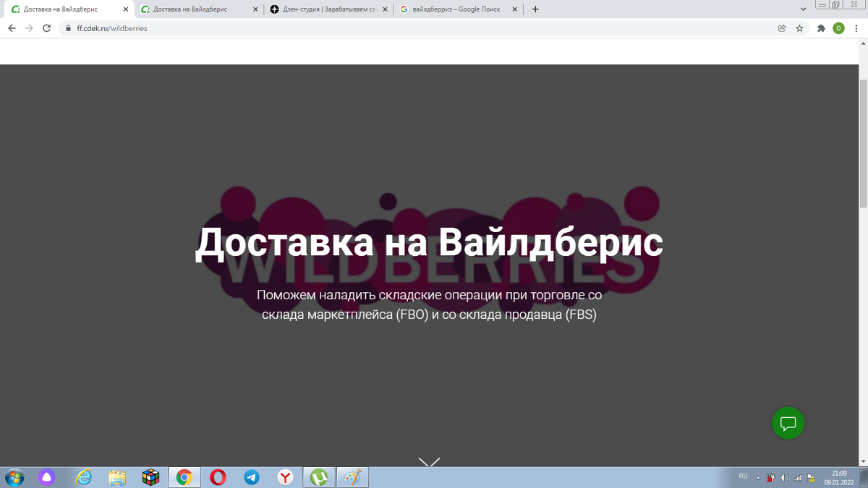Reload the current page
868x488 pixels.
point(47,28)
